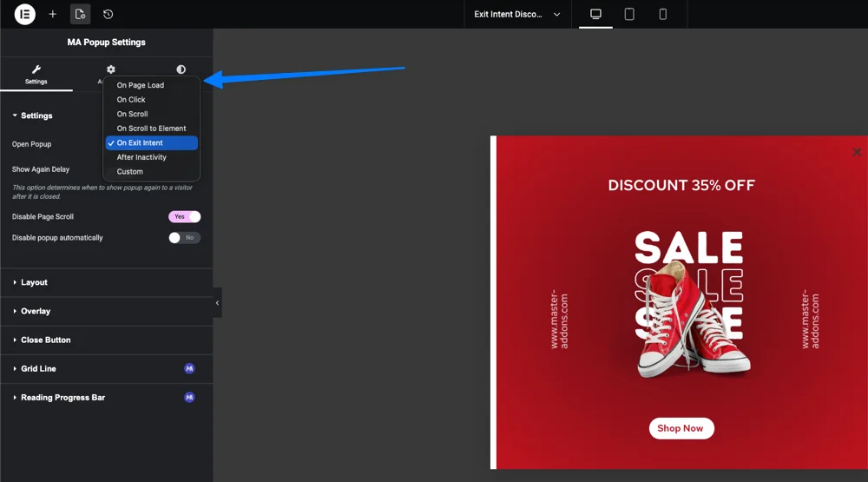Choose On Scroll trigger option
The width and height of the screenshot is (868, 482).
click(152, 114)
